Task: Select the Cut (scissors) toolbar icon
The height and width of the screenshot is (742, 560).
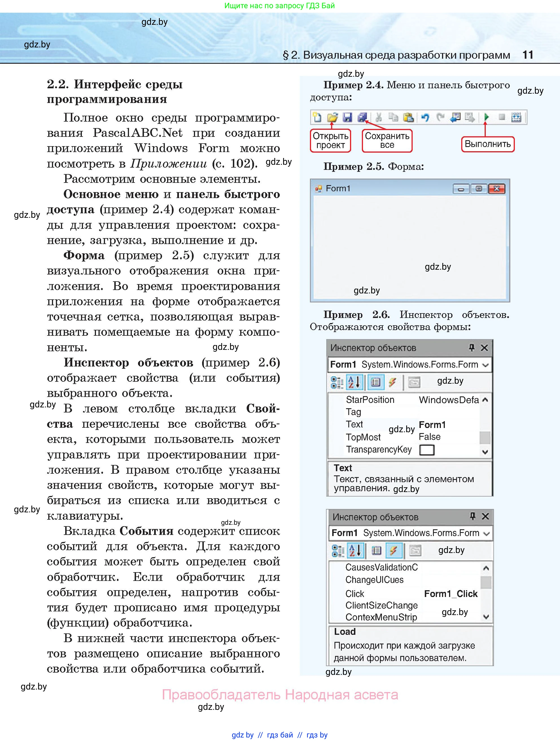Action: pyautogui.click(x=378, y=117)
